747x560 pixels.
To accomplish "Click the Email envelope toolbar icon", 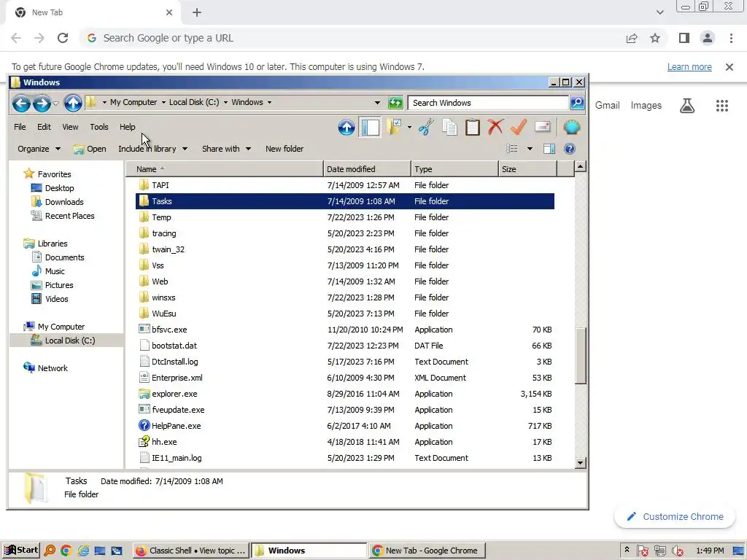I will click(543, 127).
